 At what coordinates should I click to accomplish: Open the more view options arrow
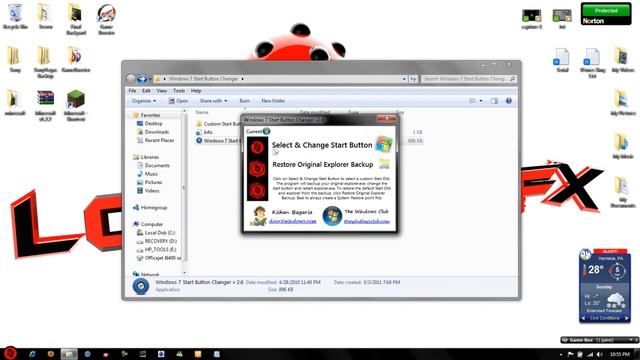pyautogui.click(x=481, y=101)
